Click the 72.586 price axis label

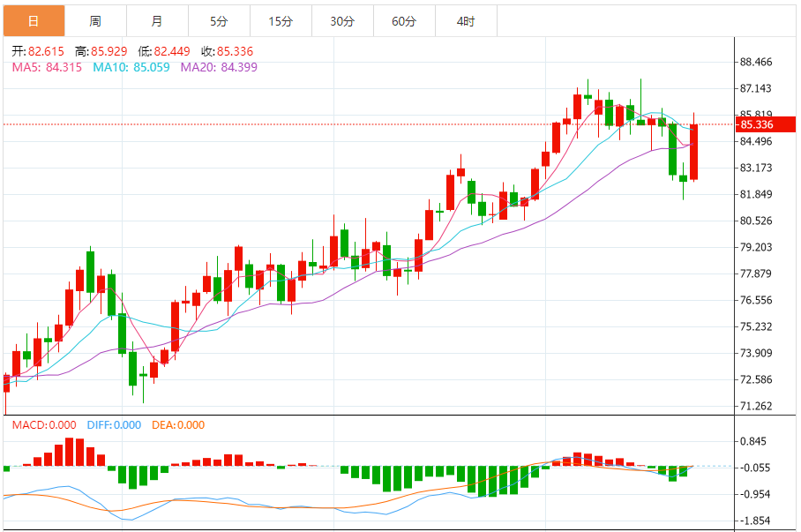tap(756, 379)
